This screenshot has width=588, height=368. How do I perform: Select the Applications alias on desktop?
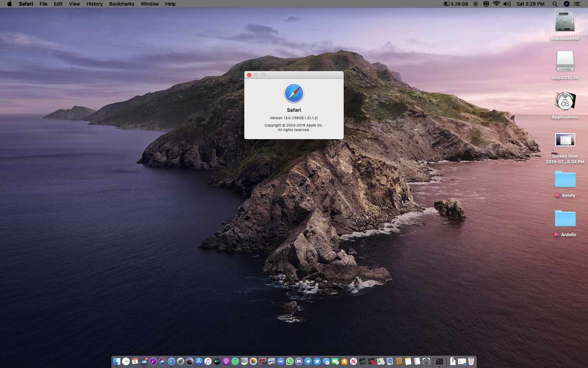click(x=565, y=101)
